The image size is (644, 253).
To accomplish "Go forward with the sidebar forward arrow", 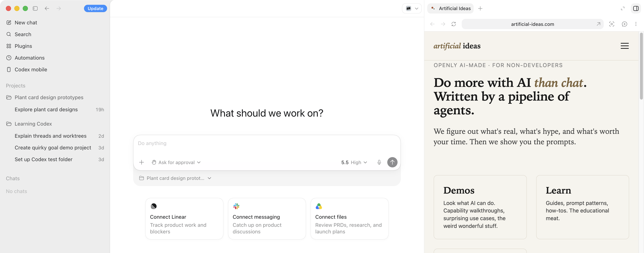I will 58,8.
